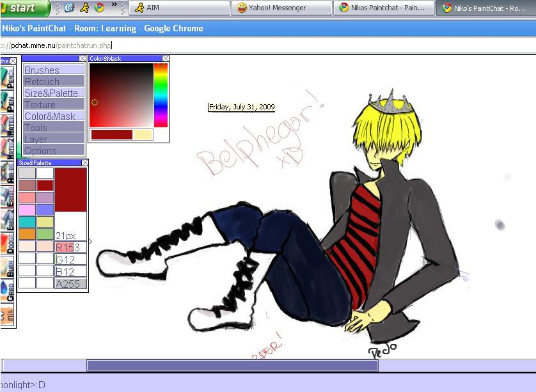Toggle the Retouch panel
This screenshot has height=392, width=536.
click(x=54, y=81)
